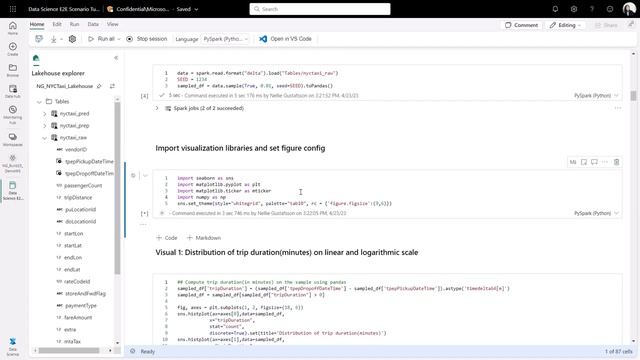Open notebook in VS Code
The height and width of the screenshot is (360, 640).
coord(285,39)
